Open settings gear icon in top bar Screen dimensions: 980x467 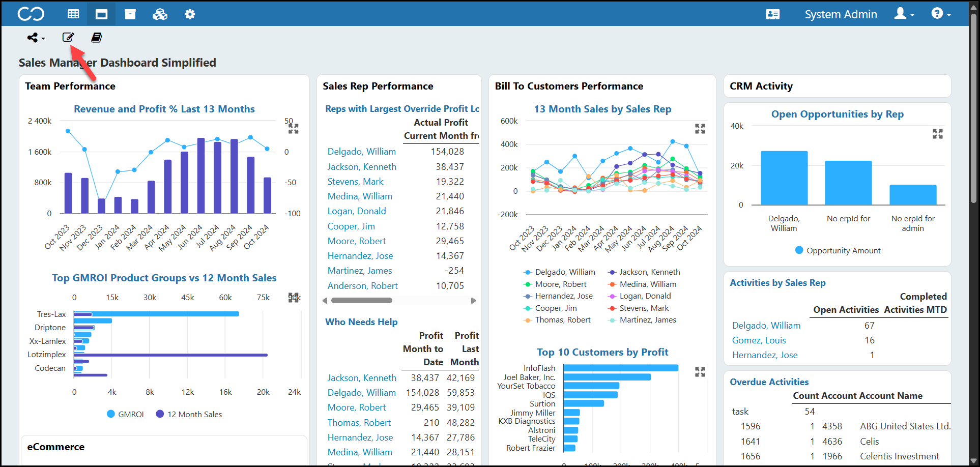point(190,14)
